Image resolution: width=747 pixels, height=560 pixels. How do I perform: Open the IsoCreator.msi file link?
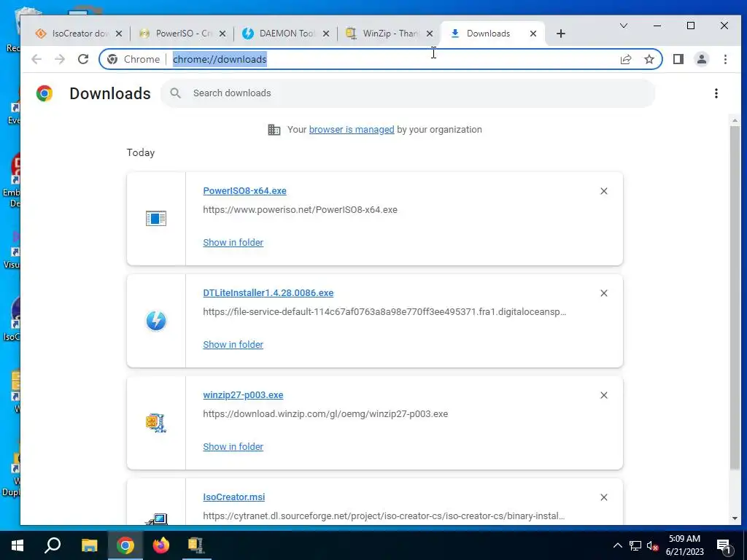[234, 497]
